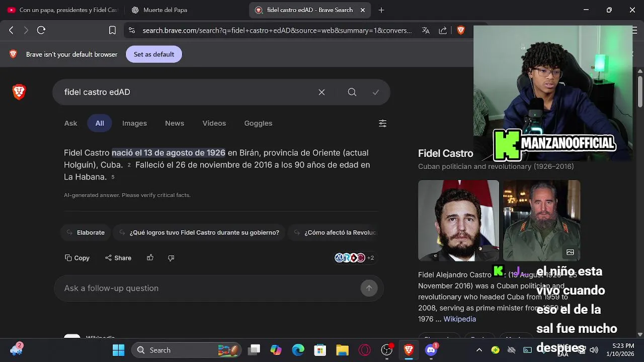This screenshot has width=644, height=362.
Task: Expand the hidden system tray icons chevron
Action: pos(479,350)
